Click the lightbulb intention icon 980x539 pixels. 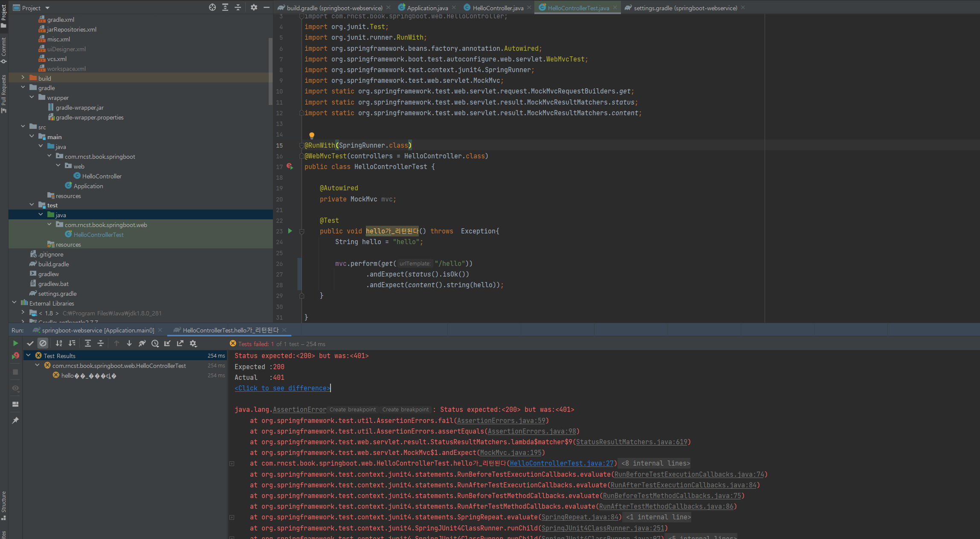point(312,135)
